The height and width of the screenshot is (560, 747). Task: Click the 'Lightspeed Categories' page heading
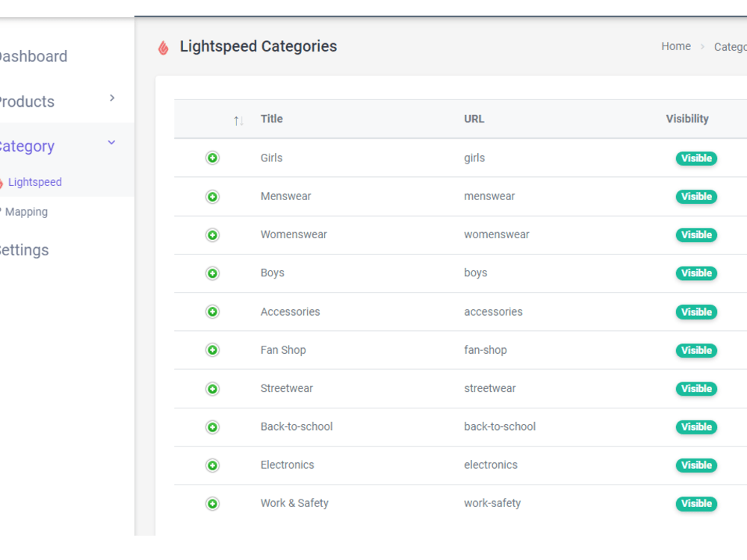pyautogui.click(x=258, y=46)
